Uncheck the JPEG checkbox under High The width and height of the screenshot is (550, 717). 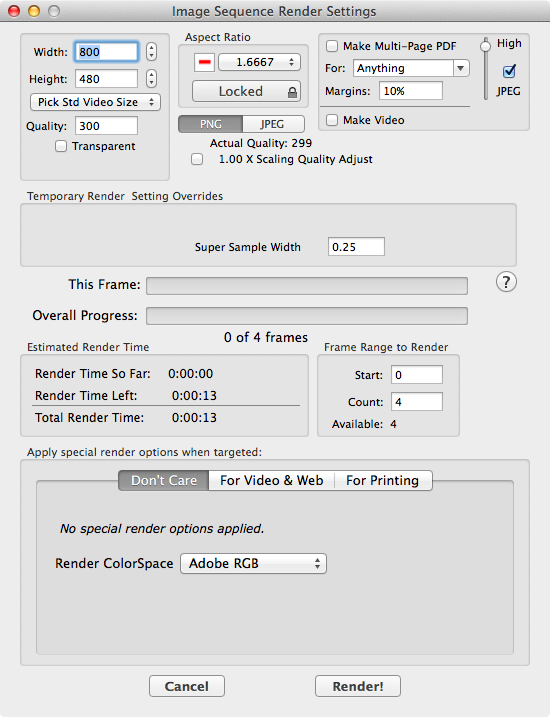[509, 71]
